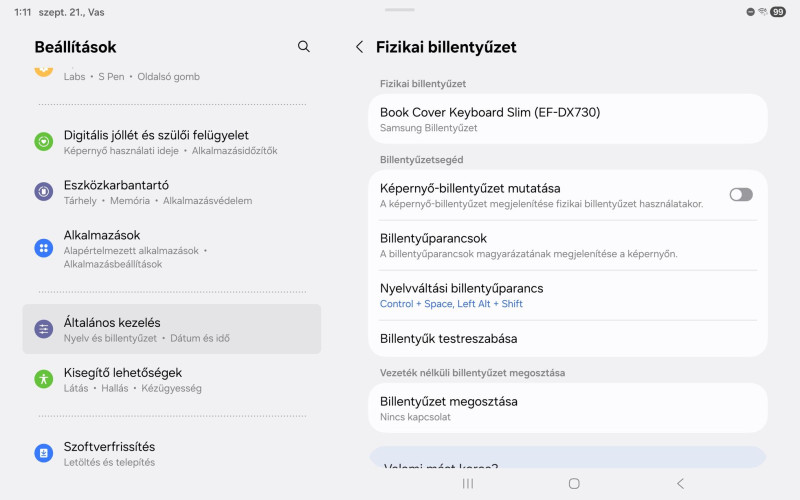
Task: Go back using the Fizikai billentyűzet arrow
Action: (x=360, y=47)
